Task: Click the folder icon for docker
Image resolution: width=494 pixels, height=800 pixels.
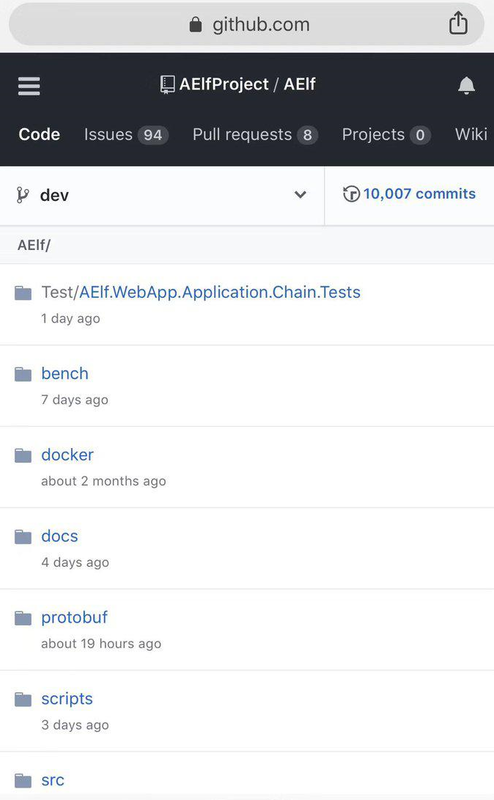Action: coord(23,455)
